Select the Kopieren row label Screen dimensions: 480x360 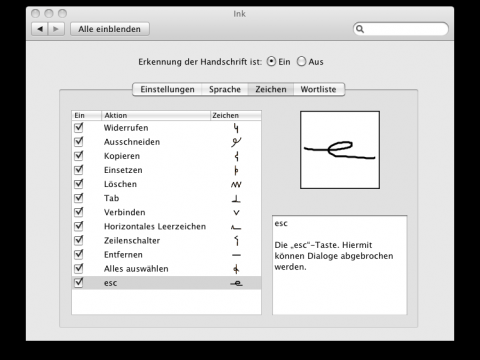(122, 156)
